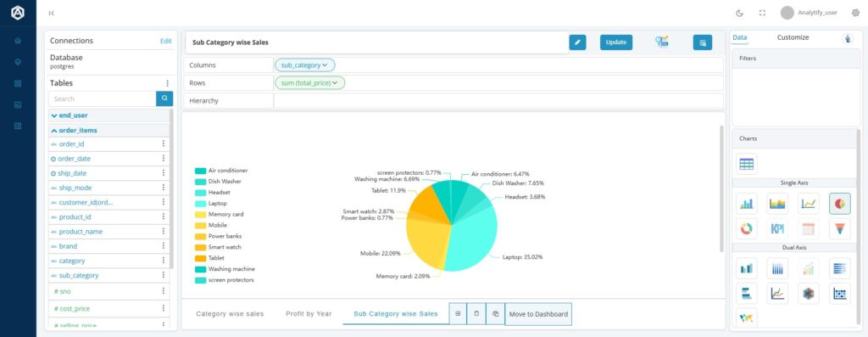Click the Update button

(616, 42)
